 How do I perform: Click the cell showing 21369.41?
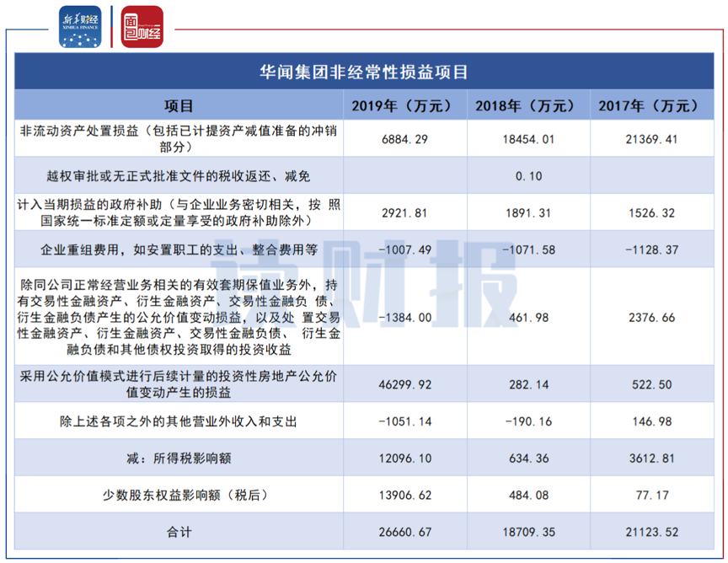coord(653,138)
